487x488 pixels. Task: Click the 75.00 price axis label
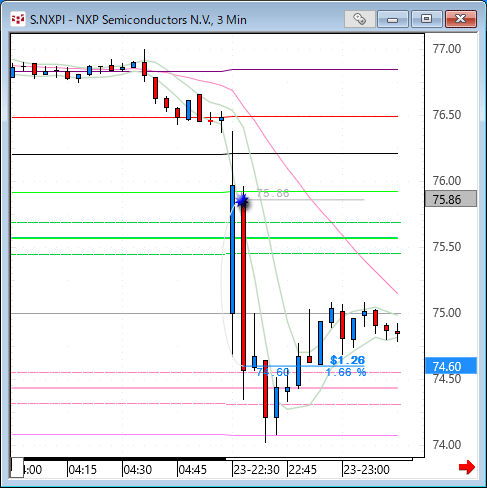point(447,313)
